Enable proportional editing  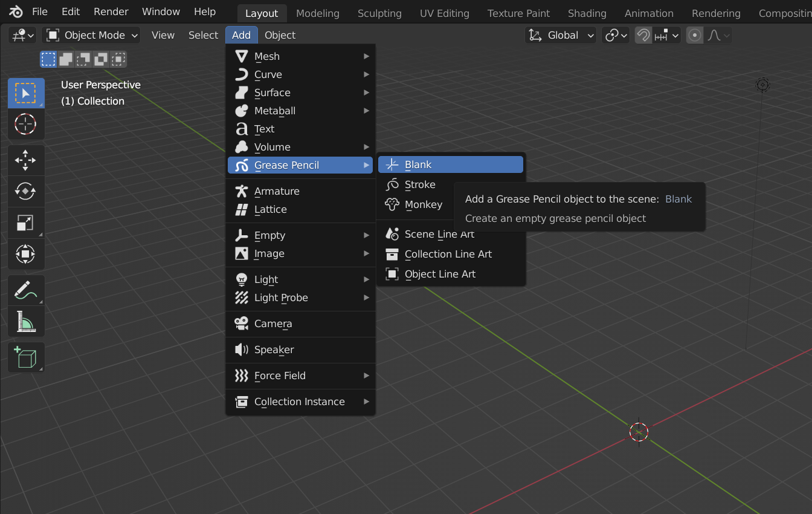[694, 35]
